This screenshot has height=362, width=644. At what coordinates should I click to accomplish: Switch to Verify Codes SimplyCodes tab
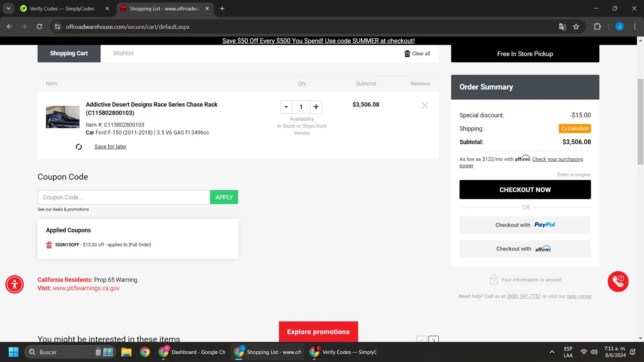click(x=62, y=9)
